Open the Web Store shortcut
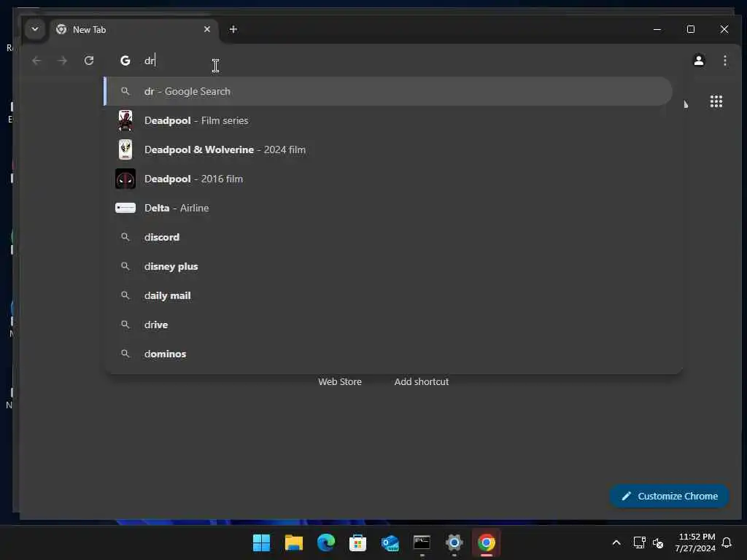 tap(340, 381)
